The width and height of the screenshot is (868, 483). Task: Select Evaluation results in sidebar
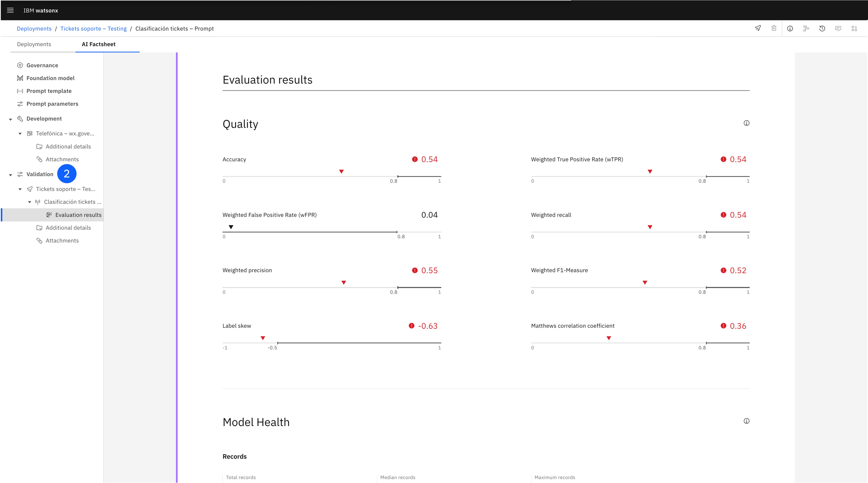pyautogui.click(x=52, y=215)
